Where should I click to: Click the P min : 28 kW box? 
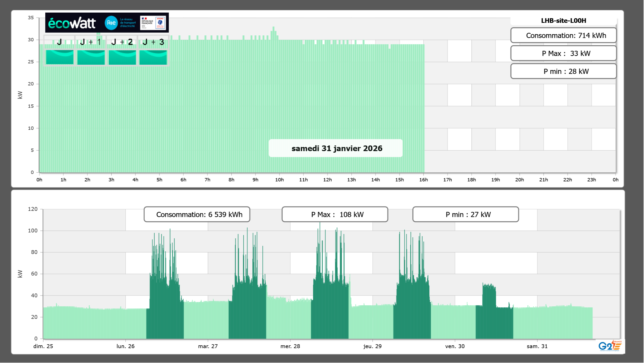click(x=563, y=71)
